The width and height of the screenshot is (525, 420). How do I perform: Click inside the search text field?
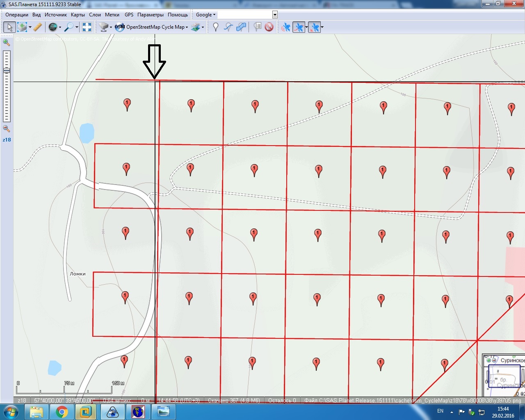tap(244, 15)
